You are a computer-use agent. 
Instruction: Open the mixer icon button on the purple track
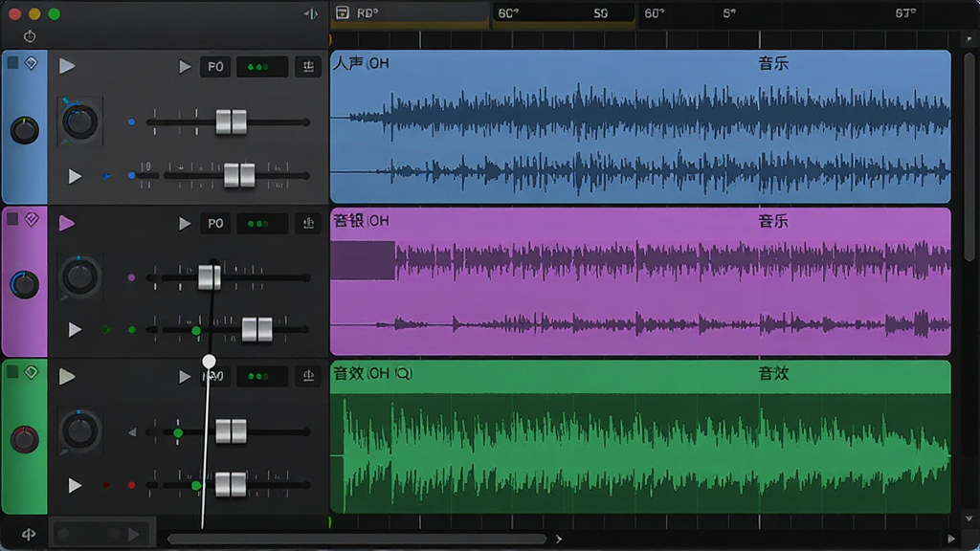pyautogui.click(x=308, y=223)
